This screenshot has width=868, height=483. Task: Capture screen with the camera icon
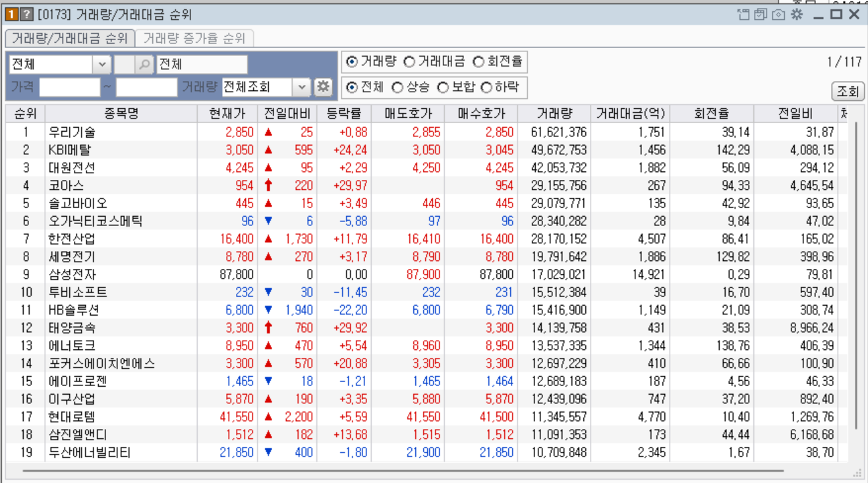[778, 14]
